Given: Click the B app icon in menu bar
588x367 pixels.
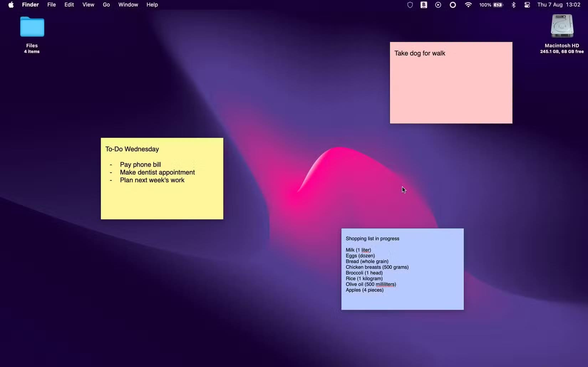Looking at the screenshot, I should pyautogui.click(x=424, y=5).
